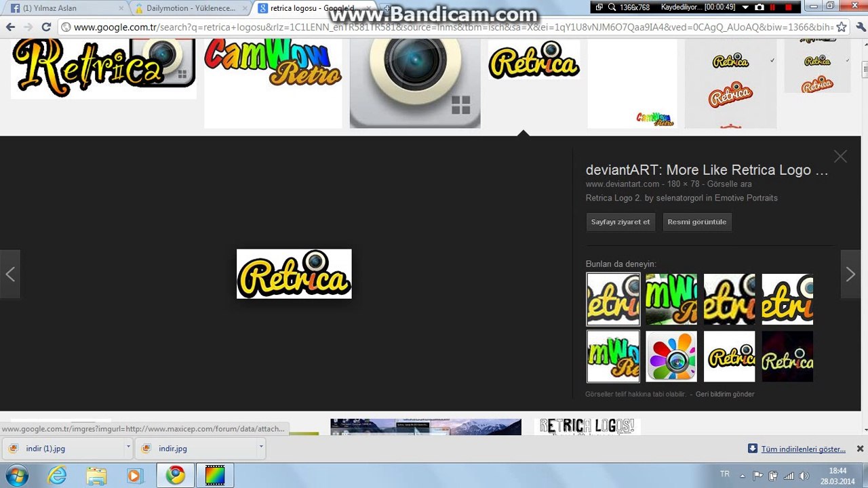Open the mountain landscape image result
Image resolution: width=868 pixels, height=488 pixels.
426,427
